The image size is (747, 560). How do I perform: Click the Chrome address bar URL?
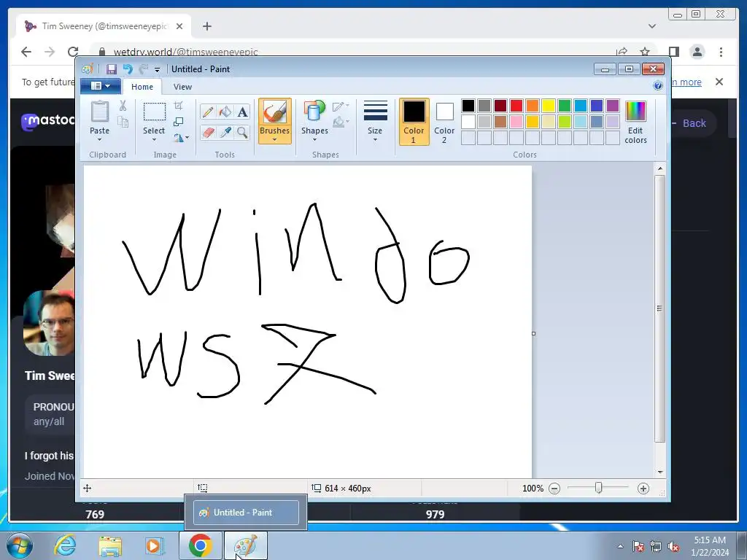pyautogui.click(x=186, y=52)
